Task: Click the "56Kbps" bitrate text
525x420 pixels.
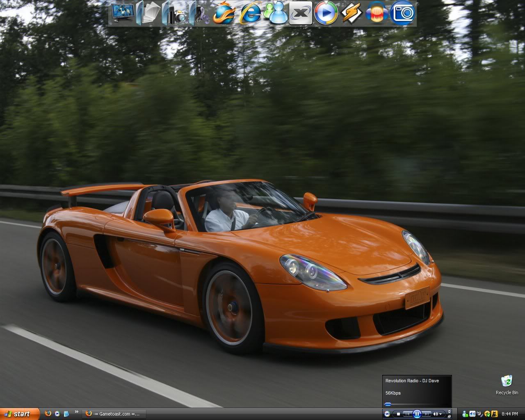Action: tap(393, 393)
